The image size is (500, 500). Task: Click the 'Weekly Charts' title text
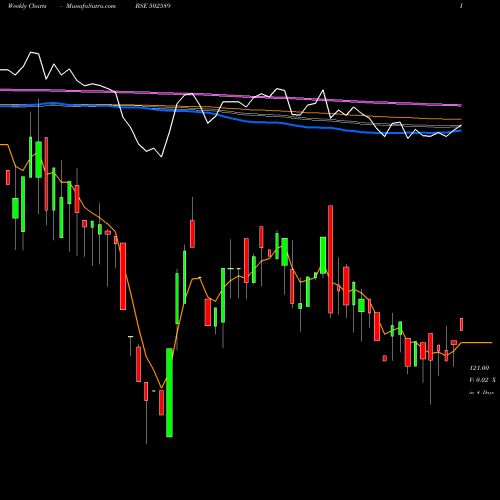pyautogui.click(x=27, y=6)
